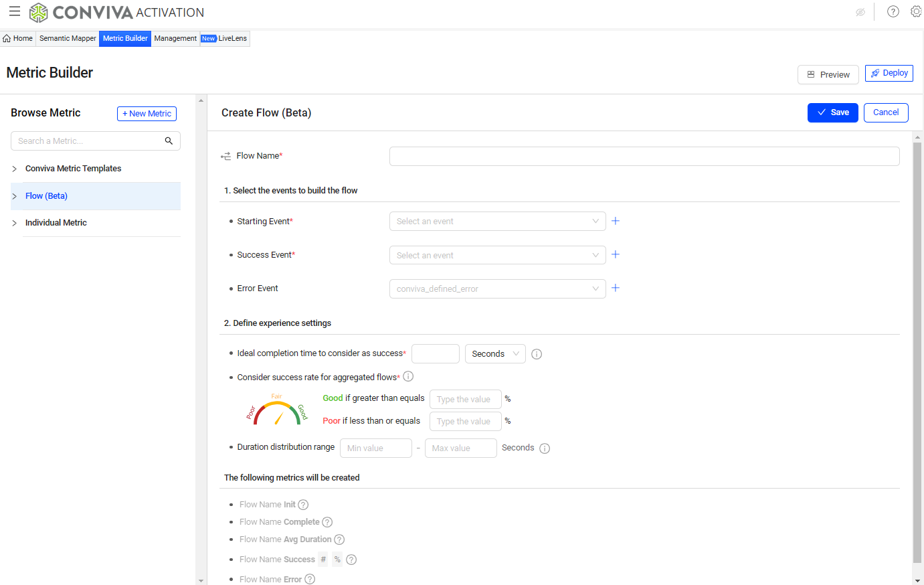Click the search magnifier icon in Browse Metric

click(x=169, y=141)
